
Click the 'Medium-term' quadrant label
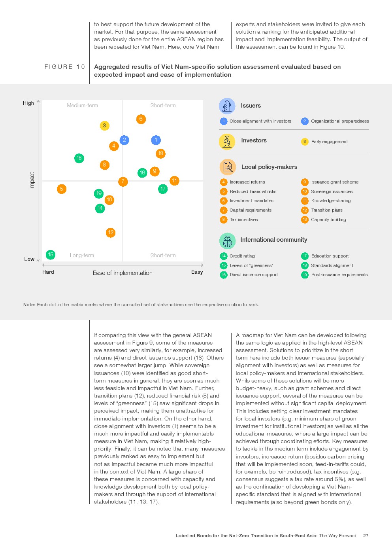coord(82,106)
